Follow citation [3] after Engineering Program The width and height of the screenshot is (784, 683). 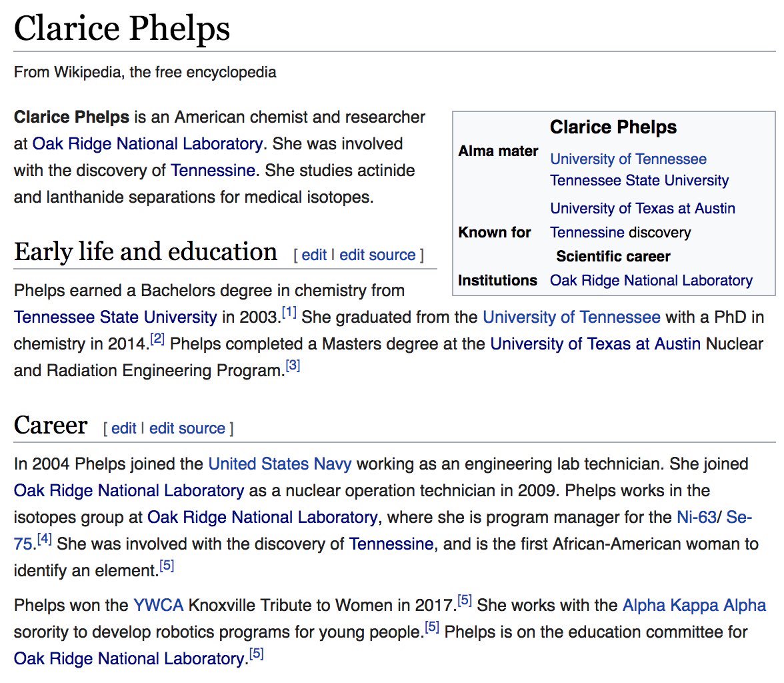point(293,366)
